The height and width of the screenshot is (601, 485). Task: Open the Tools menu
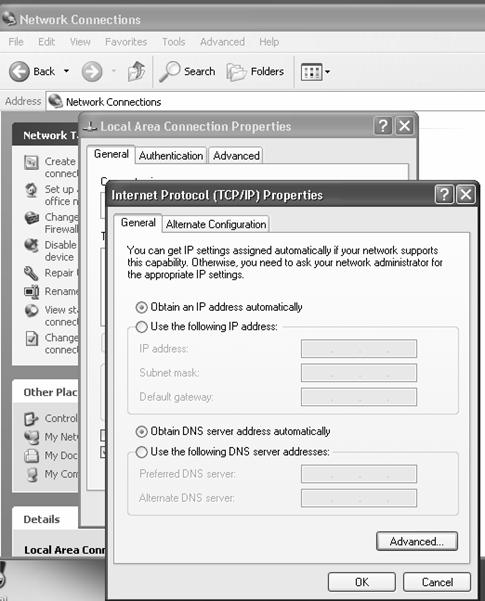click(174, 42)
